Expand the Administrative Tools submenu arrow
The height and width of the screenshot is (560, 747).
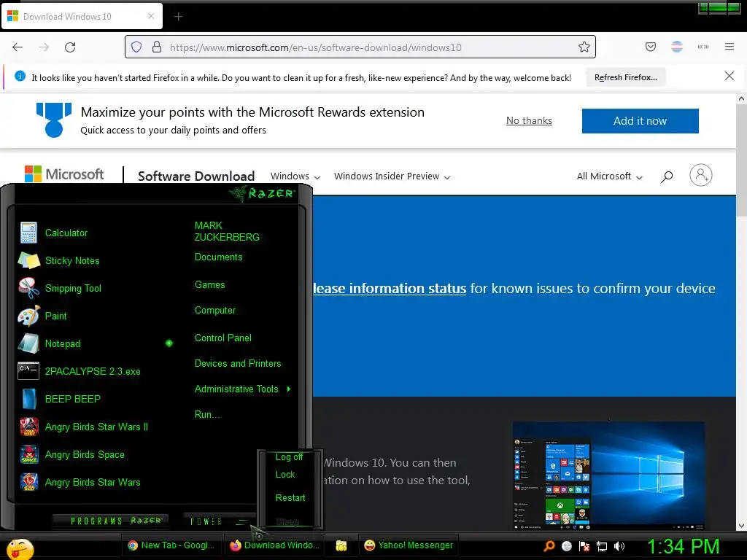click(x=289, y=389)
